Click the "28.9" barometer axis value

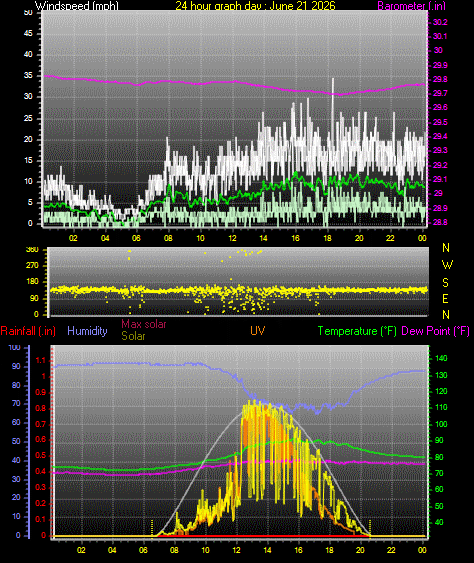[440, 208]
